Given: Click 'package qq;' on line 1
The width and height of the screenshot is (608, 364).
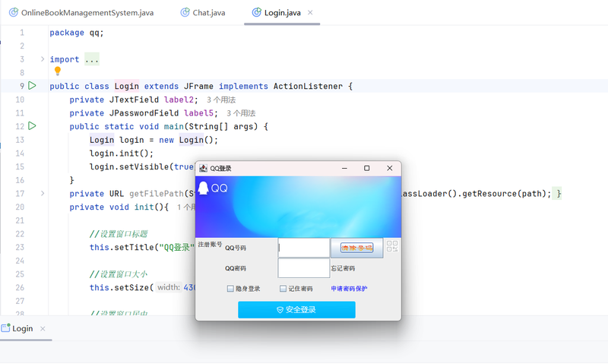Looking at the screenshot, I should [x=77, y=33].
